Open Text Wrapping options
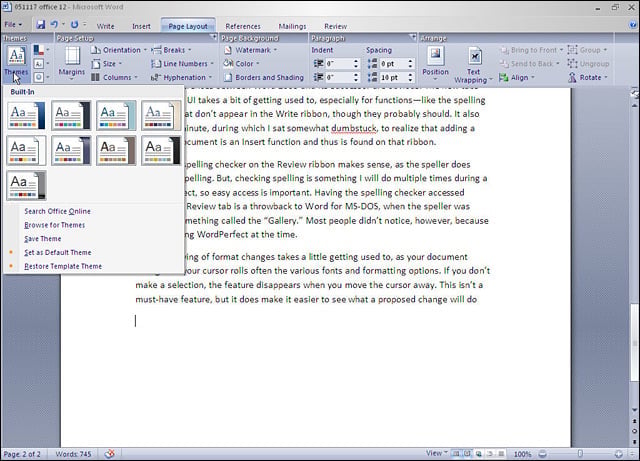This screenshot has height=461, width=640. pos(473,65)
